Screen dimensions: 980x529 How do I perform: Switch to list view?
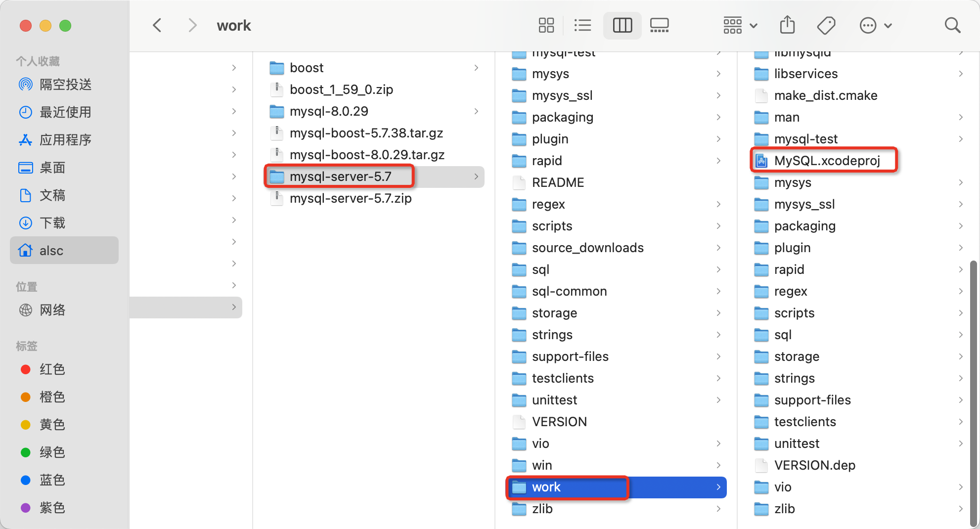[x=582, y=25]
